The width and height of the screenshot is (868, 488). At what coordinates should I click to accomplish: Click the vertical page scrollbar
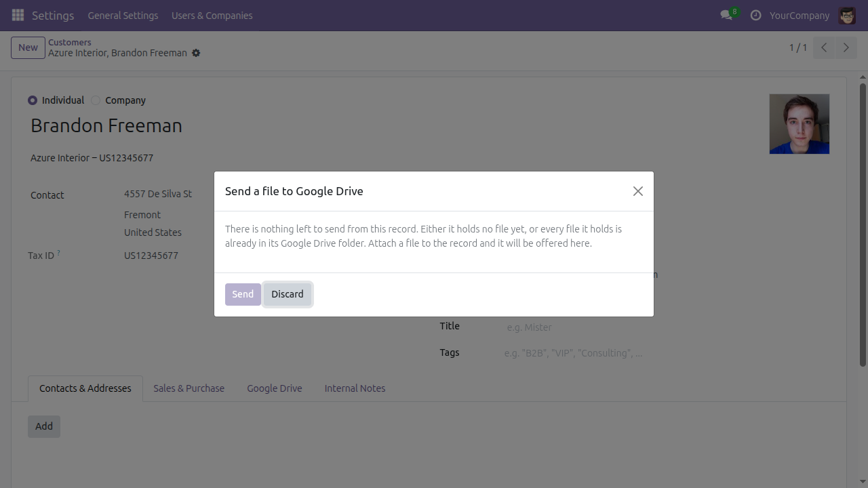coord(863,225)
